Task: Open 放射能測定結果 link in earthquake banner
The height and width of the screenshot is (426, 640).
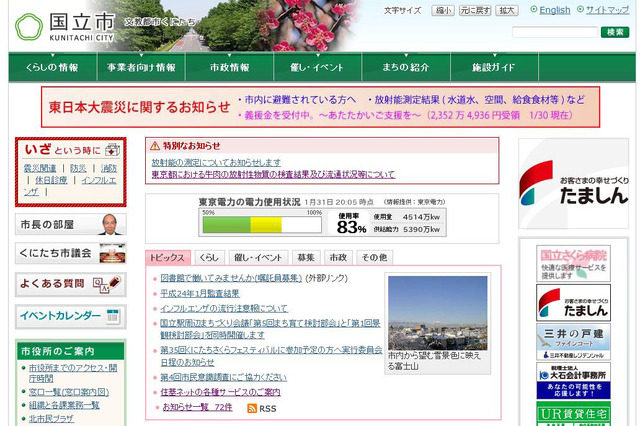Action: tap(480, 100)
